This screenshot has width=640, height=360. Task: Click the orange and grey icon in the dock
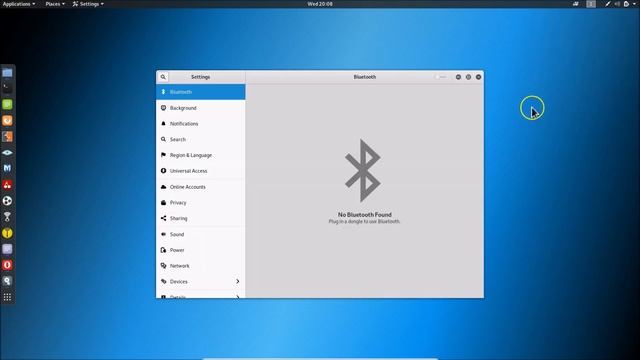tap(7, 136)
